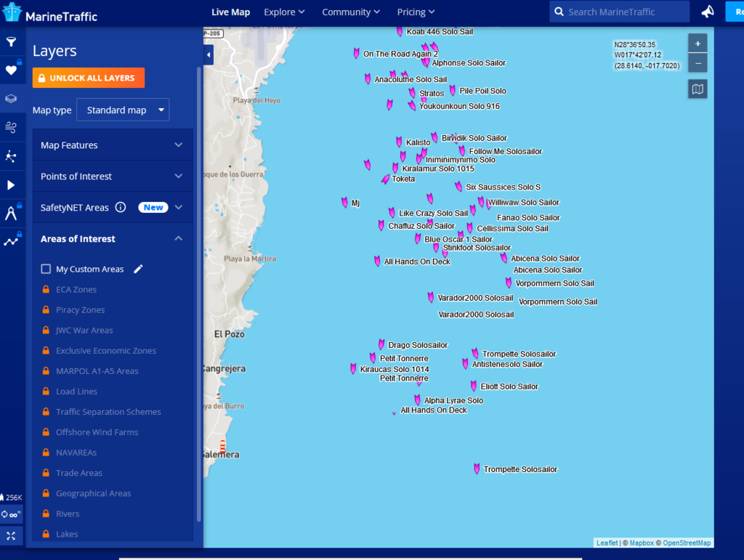The width and height of the screenshot is (744, 560).
Task: Click Alpha Lyrae Solo vessel marker
Action: click(418, 399)
